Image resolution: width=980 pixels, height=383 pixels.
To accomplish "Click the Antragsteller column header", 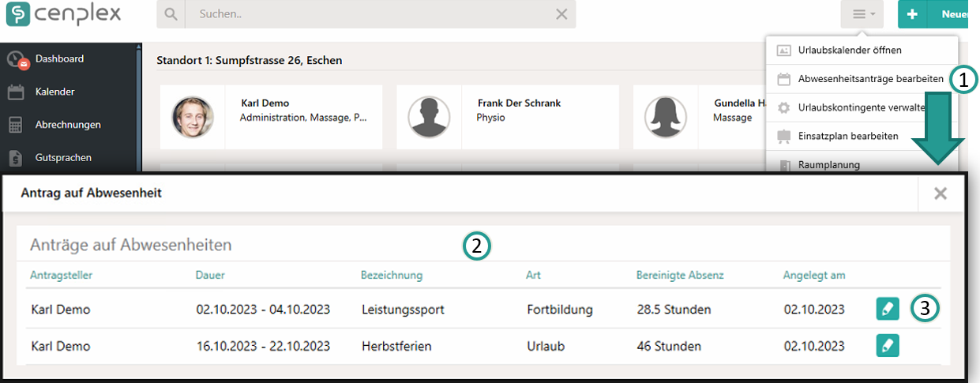I will (x=62, y=275).
